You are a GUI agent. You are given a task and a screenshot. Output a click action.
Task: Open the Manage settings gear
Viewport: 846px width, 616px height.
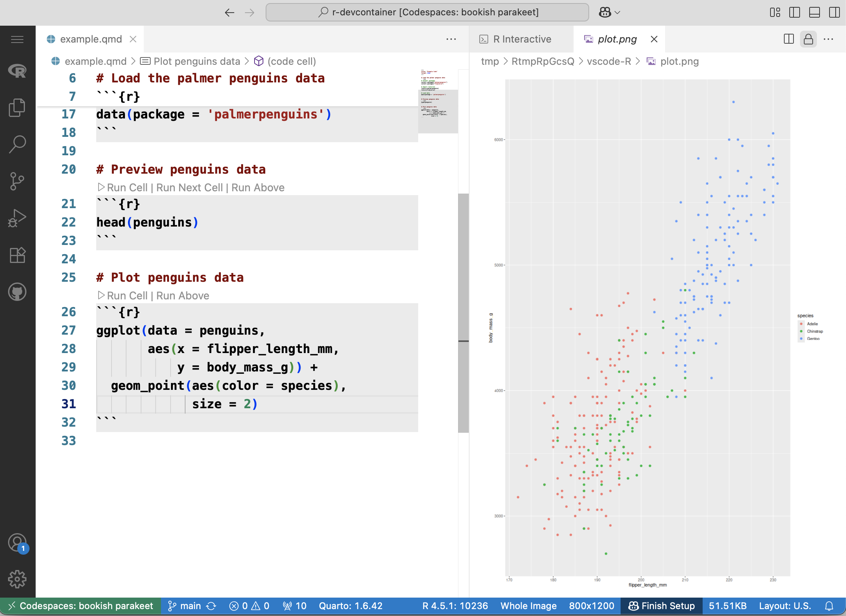pos(17,579)
